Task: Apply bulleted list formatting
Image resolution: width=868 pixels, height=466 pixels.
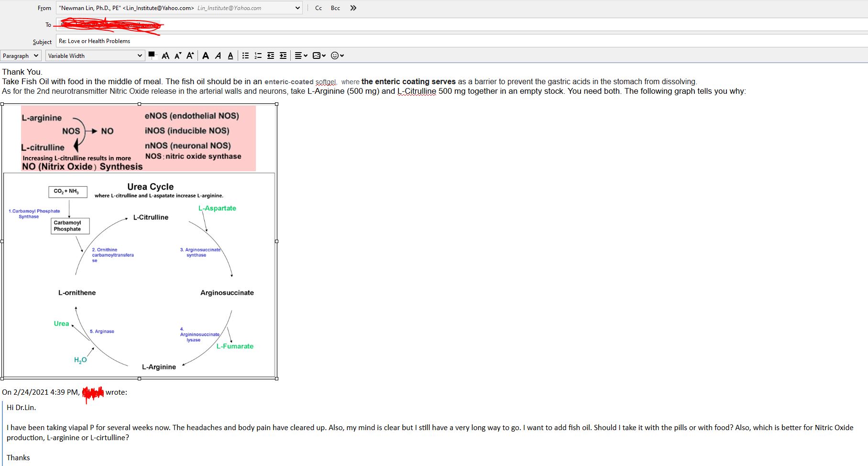Action: coord(245,56)
